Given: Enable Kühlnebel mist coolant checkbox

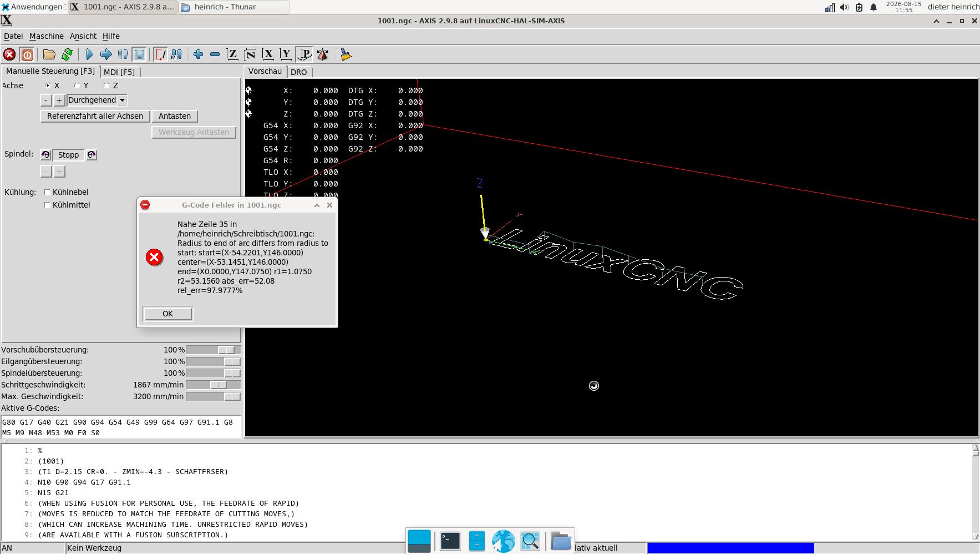Looking at the screenshot, I should pos(47,192).
